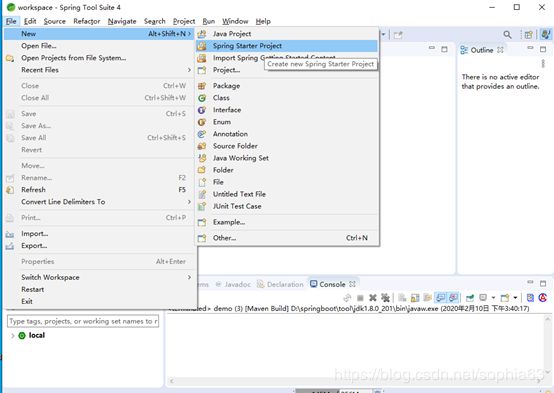Toggle Show Console on standard output change

[440, 298]
